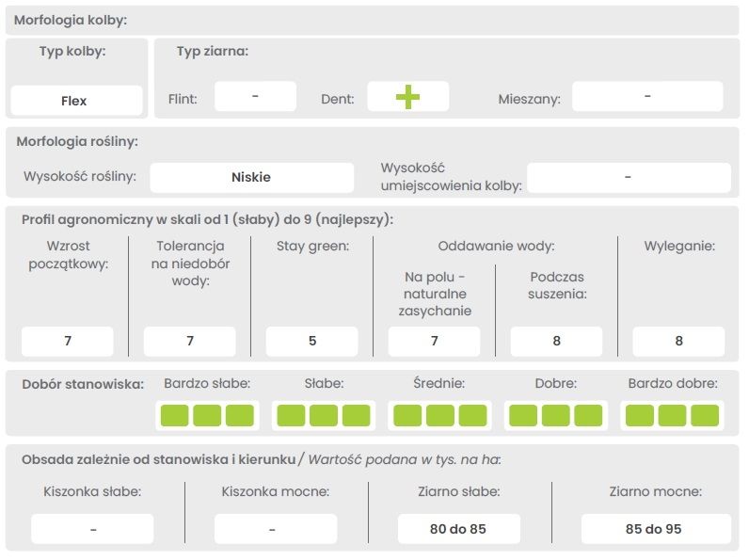Image resolution: width=749 pixels, height=560 pixels.
Task: Click the Niskie plant height field
Action: point(251,177)
